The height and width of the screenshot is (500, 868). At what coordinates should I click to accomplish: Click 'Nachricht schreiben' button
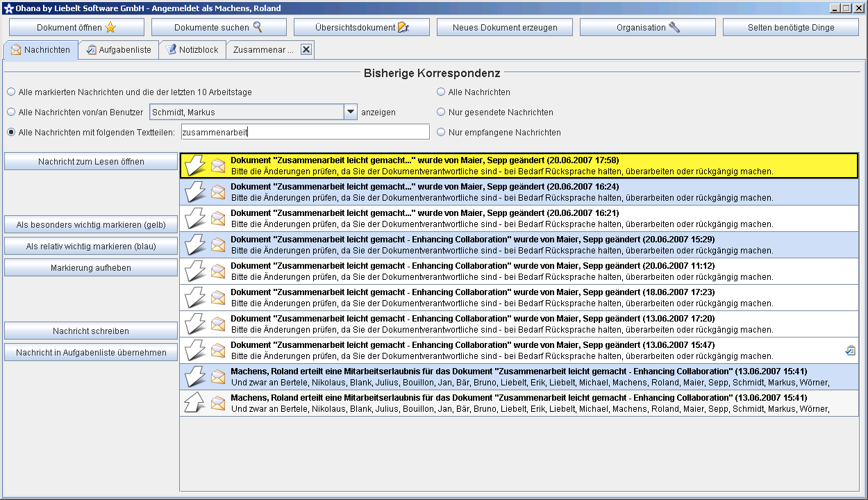click(x=91, y=331)
